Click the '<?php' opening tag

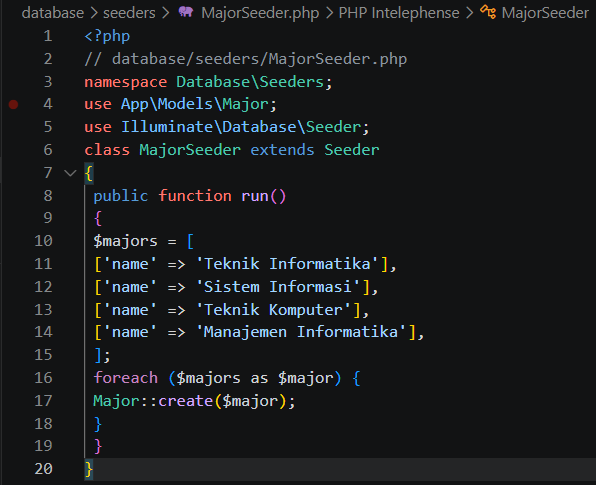[x=107, y=36]
